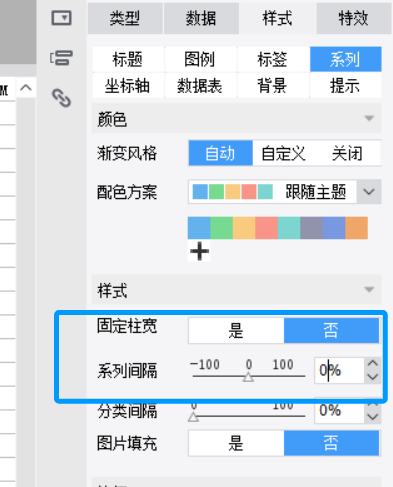
Task: Decrease 分类间隔 with down stepper
Action: pos(373,417)
